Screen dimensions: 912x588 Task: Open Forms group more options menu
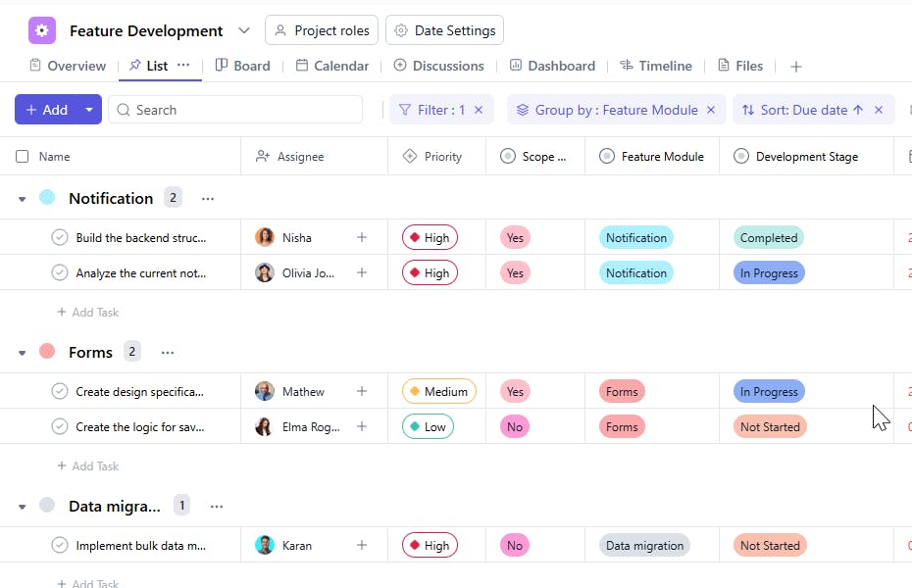coord(168,352)
